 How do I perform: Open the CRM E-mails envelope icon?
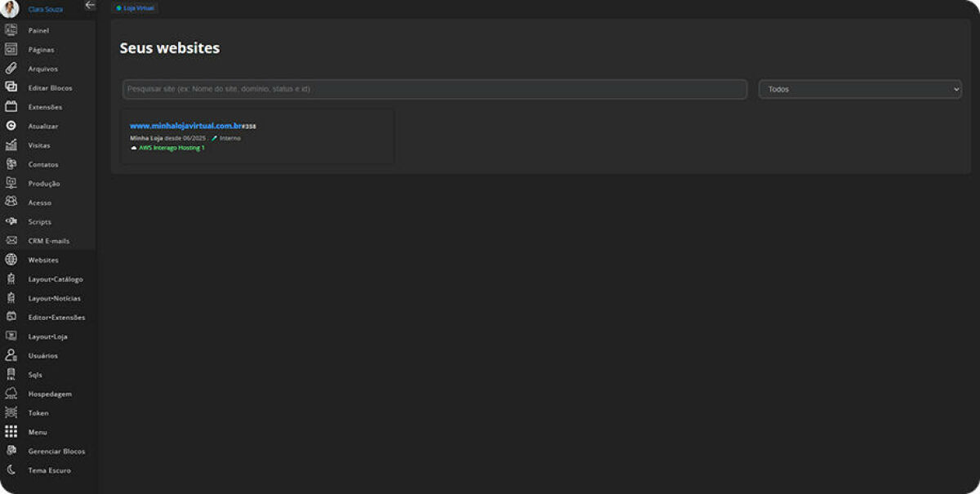point(11,241)
